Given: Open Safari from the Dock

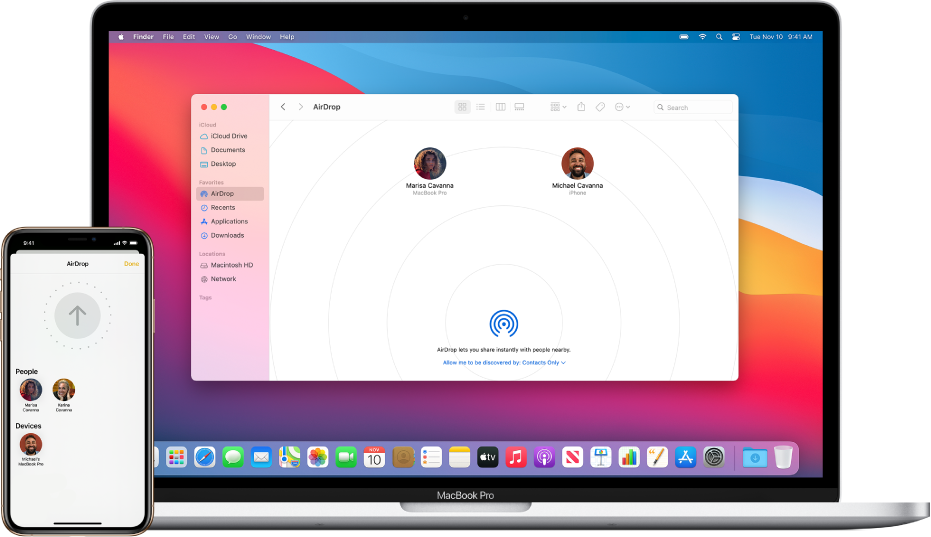Looking at the screenshot, I should (x=205, y=457).
